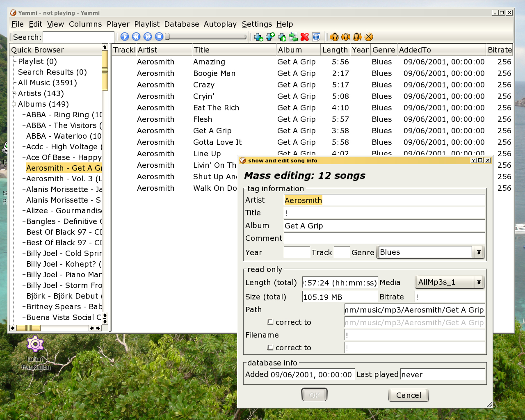Click the Quick Browser vertical scrollbar handle
The width and height of the screenshot is (525, 420).
click(105, 70)
